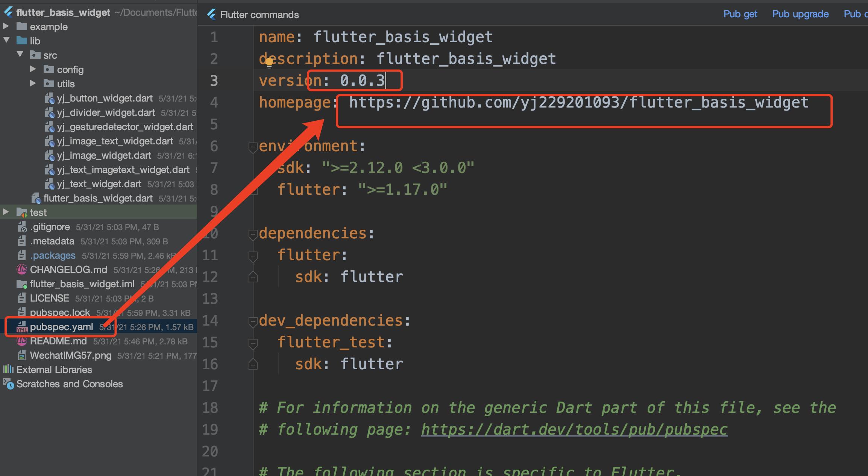
Task: Click the flutter constraint ">=1.17.0"
Action: [x=402, y=189]
